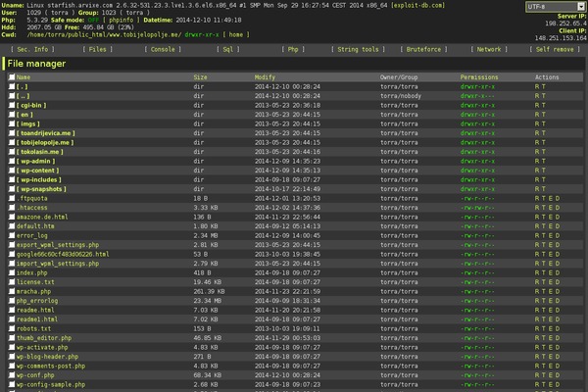Viewport: 588px width, 392px height.
Task: Check the box for wp-admin directory
Action: (12, 161)
